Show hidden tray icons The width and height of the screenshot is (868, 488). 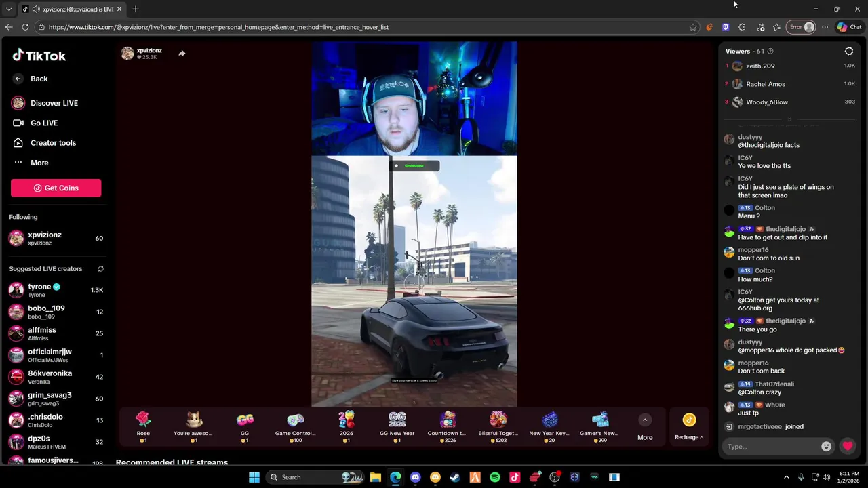(787, 477)
